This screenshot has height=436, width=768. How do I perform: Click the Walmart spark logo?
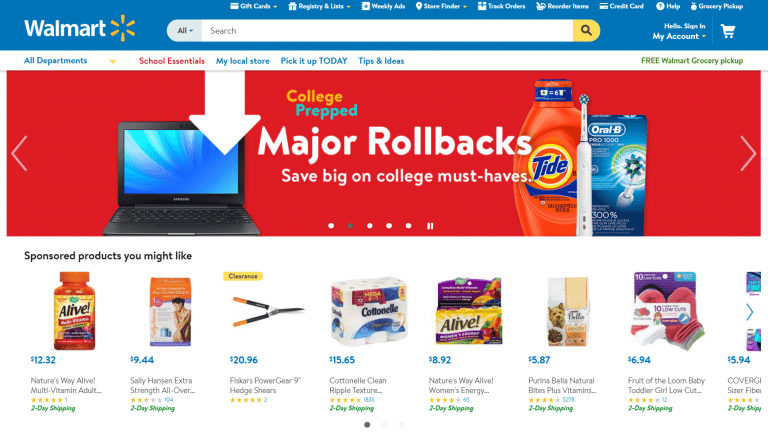(122, 28)
